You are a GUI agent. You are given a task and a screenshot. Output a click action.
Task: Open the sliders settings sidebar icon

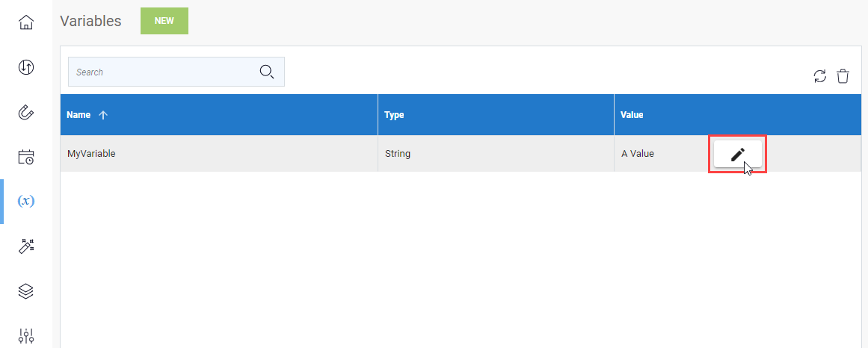[x=25, y=335]
